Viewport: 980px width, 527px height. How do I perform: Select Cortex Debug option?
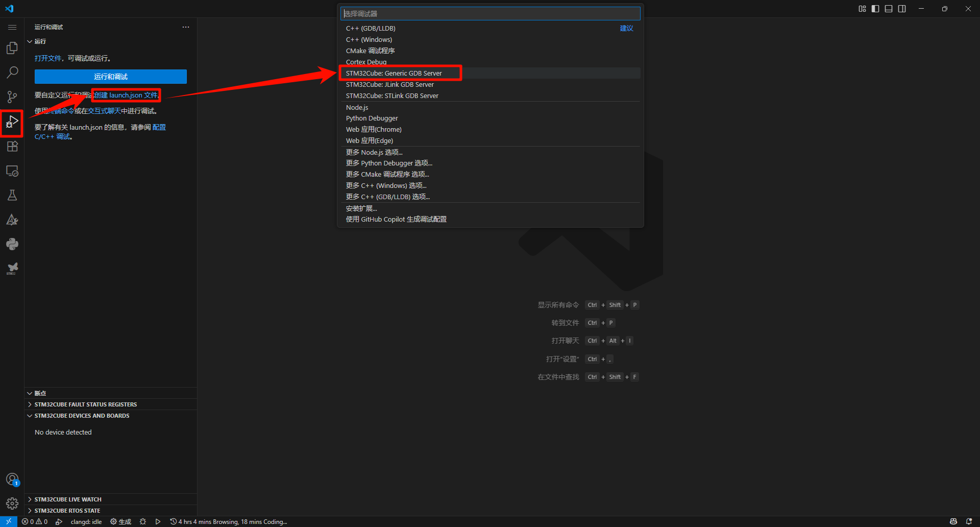[x=490, y=62]
